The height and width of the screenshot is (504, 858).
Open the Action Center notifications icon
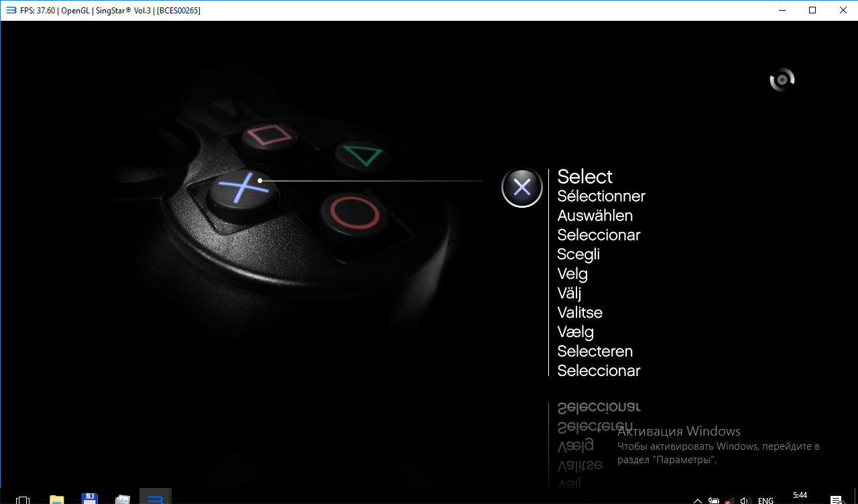836,500
